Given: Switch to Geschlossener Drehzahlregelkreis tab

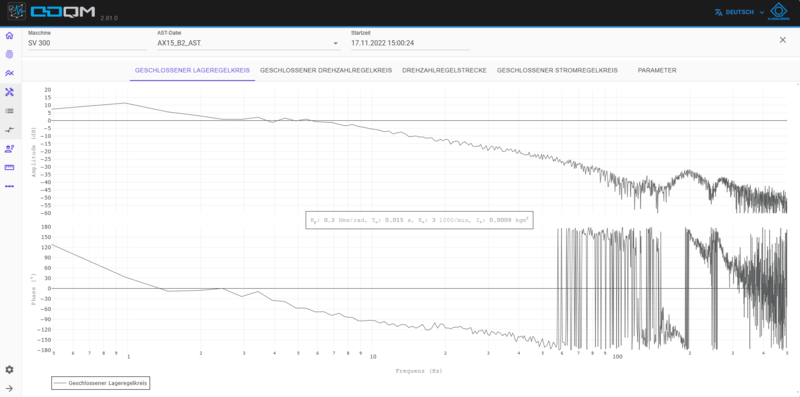Looking at the screenshot, I should coord(326,70).
